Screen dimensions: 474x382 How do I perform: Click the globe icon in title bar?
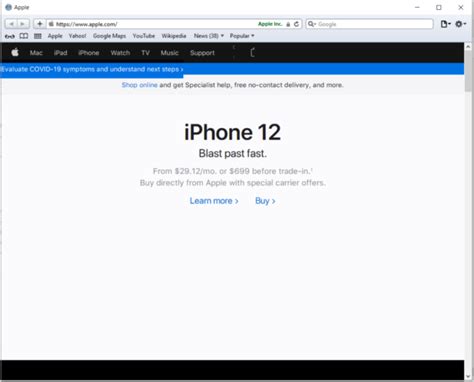click(x=8, y=7)
